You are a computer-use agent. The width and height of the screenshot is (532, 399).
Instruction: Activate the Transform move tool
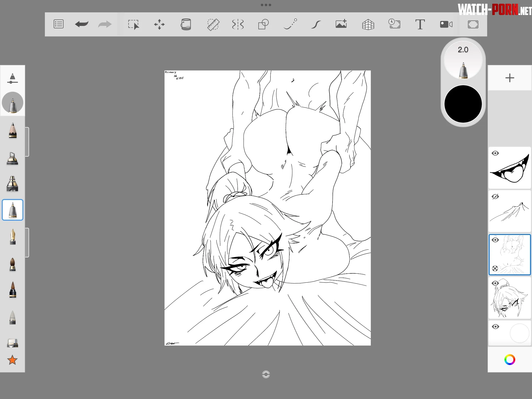click(159, 24)
